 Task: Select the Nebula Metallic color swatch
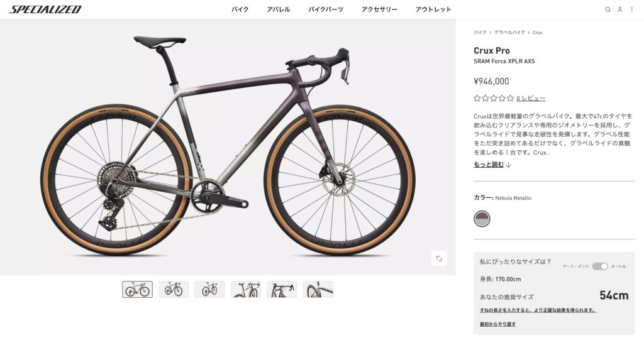click(x=482, y=219)
